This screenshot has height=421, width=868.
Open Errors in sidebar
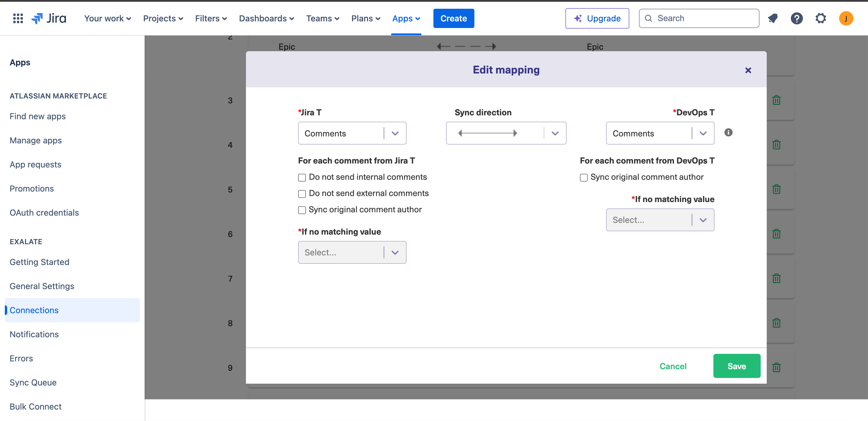[21, 358]
